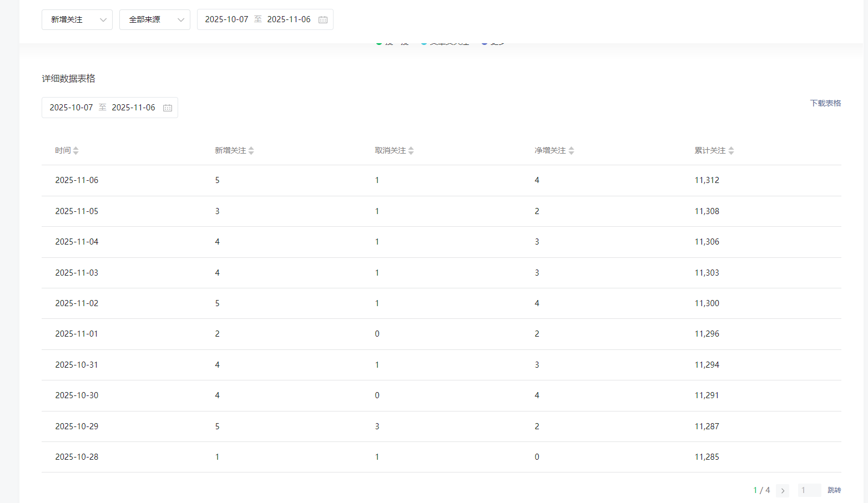Click table filter start date 2025-10-07
The image size is (868, 503).
(71, 108)
